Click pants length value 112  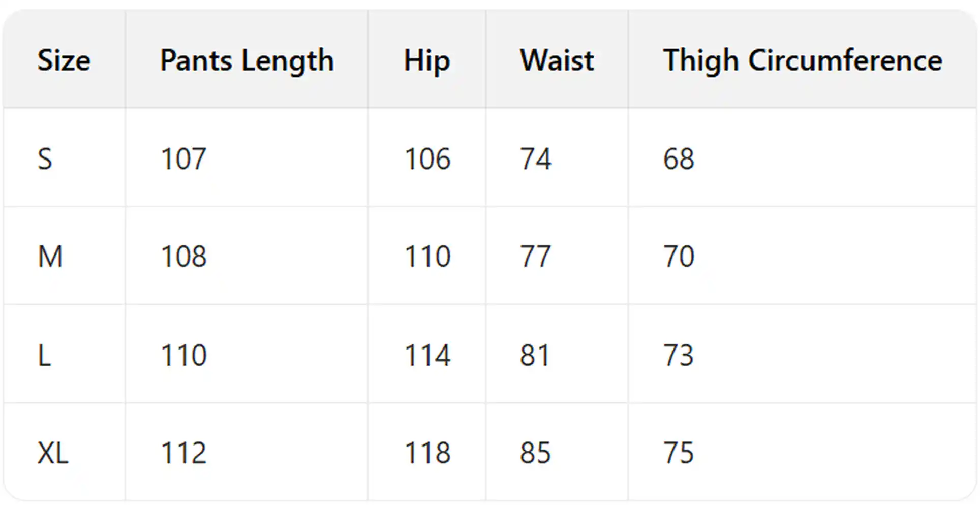(x=183, y=453)
